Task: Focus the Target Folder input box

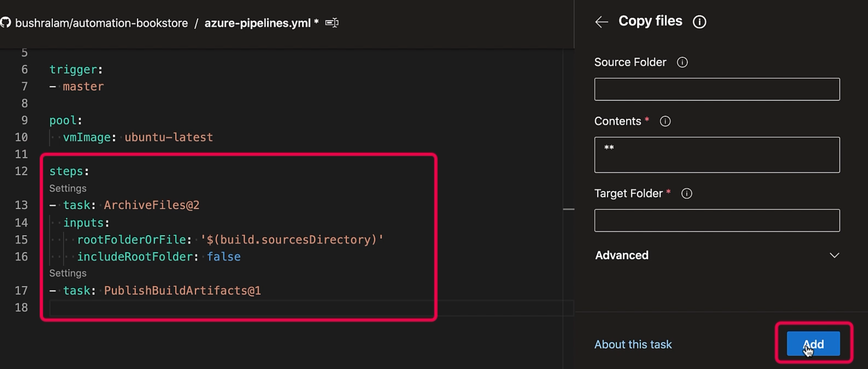Action: point(717,220)
